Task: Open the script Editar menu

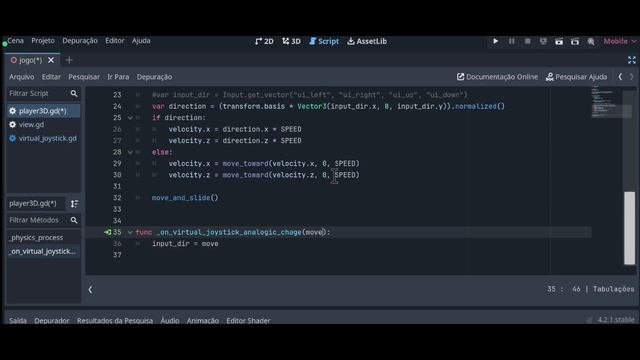Action: [x=51, y=77]
